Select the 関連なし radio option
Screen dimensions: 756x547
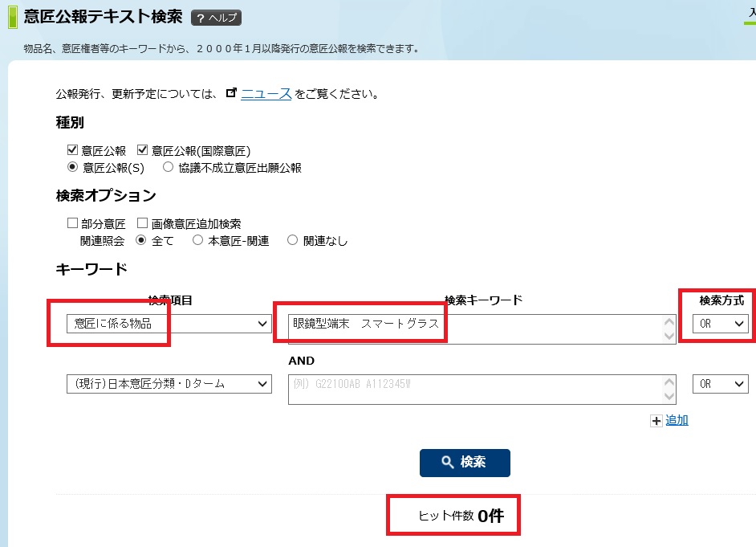pyautogui.click(x=292, y=239)
